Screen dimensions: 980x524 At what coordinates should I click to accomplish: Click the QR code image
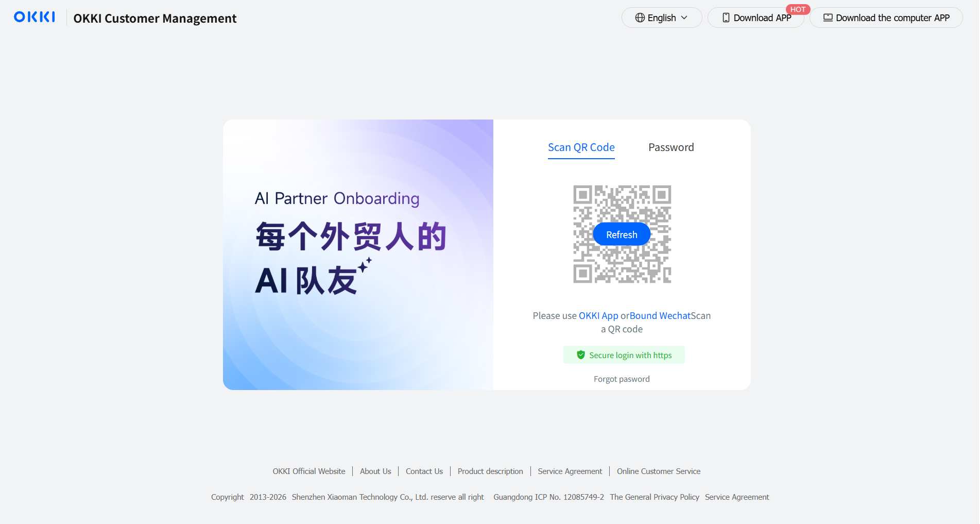[x=622, y=234]
